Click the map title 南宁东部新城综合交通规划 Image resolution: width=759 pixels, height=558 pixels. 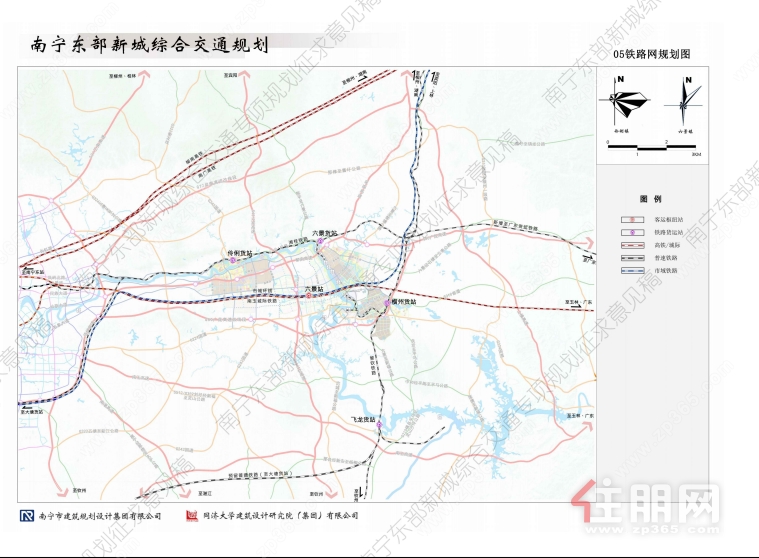(149, 47)
